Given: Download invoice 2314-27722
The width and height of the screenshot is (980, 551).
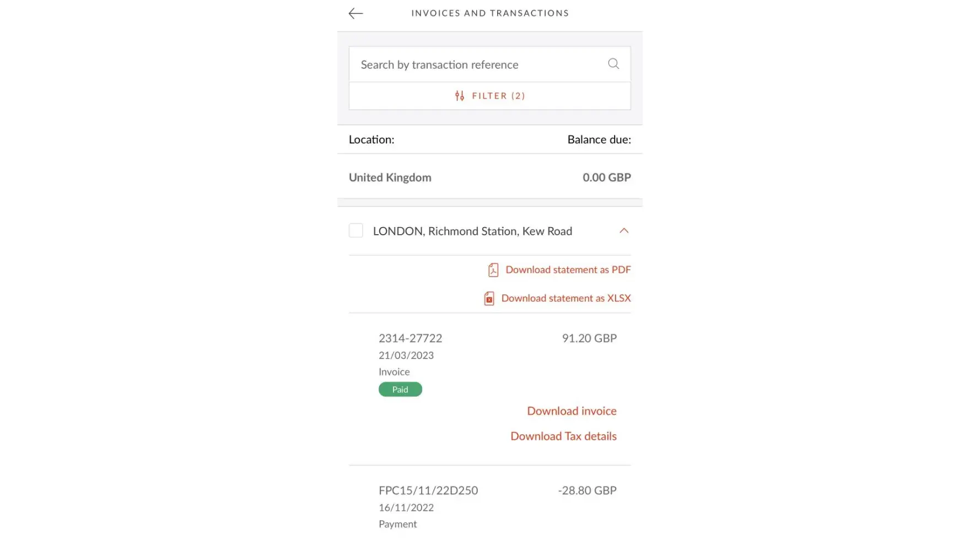Looking at the screenshot, I should pyautogui.click(x=572, y=411).
